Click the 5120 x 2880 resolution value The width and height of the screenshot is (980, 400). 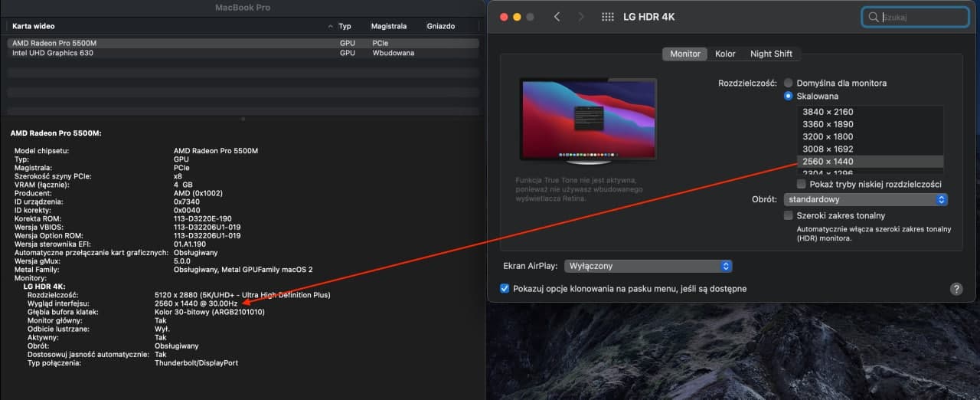pos(243,295)
